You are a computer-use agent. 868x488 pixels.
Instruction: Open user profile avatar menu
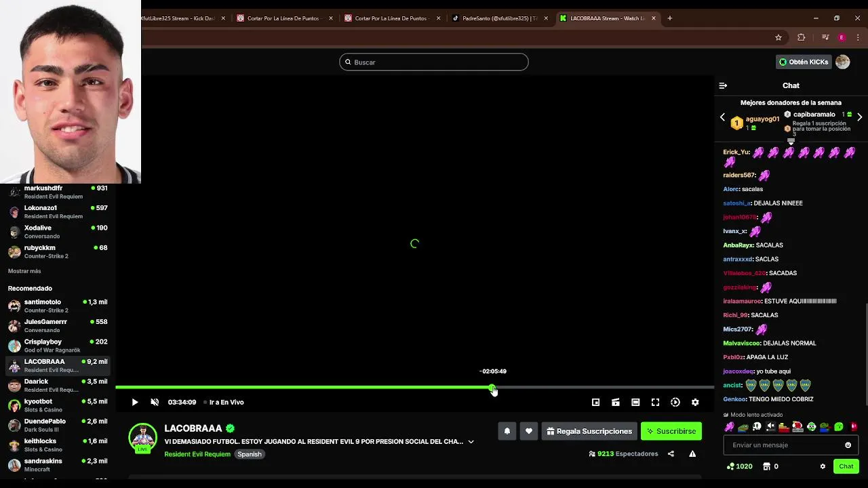[x=843, y=62]
